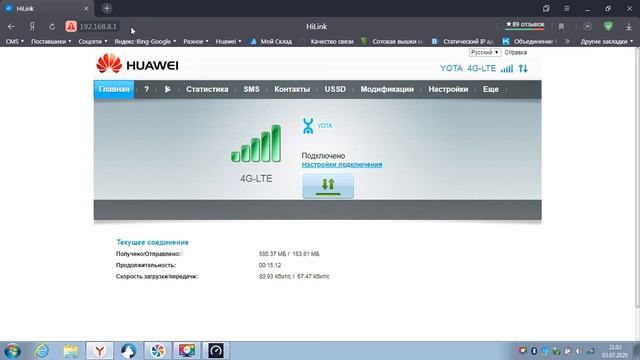Open the Модификации menu tab
This screenshot has height=360, width=640.
tap(387, 89)
